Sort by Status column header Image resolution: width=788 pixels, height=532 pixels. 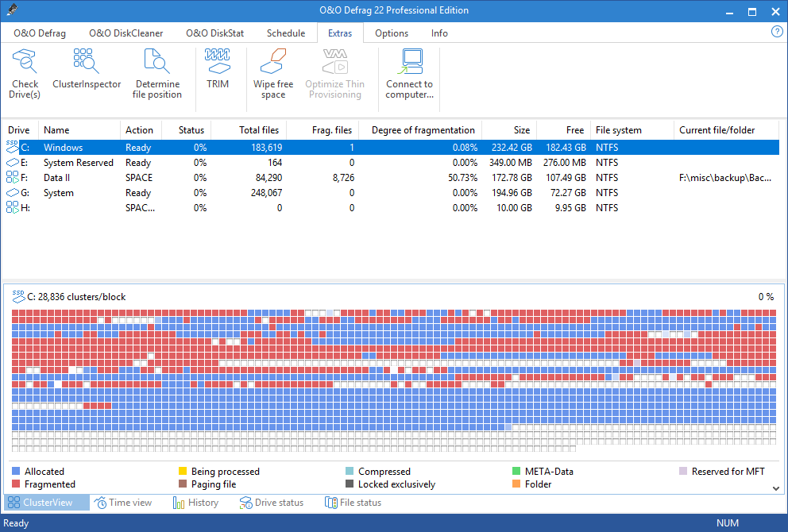(x=187, y=130)
